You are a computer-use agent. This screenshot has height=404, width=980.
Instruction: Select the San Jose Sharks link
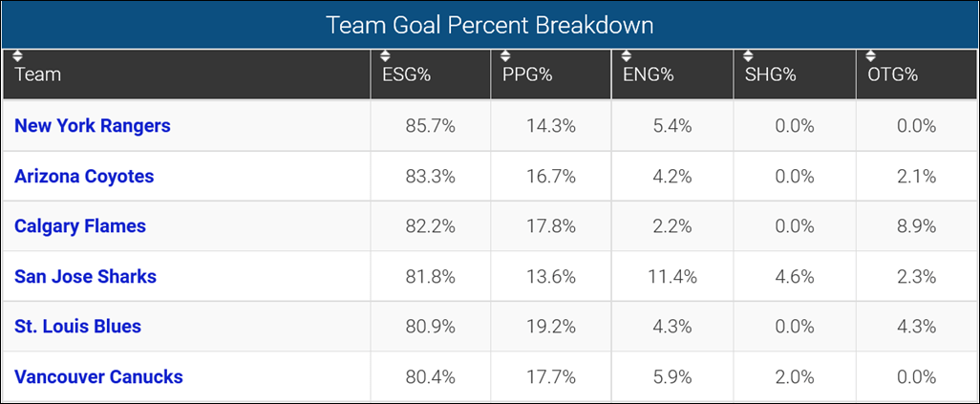[85, 277]
